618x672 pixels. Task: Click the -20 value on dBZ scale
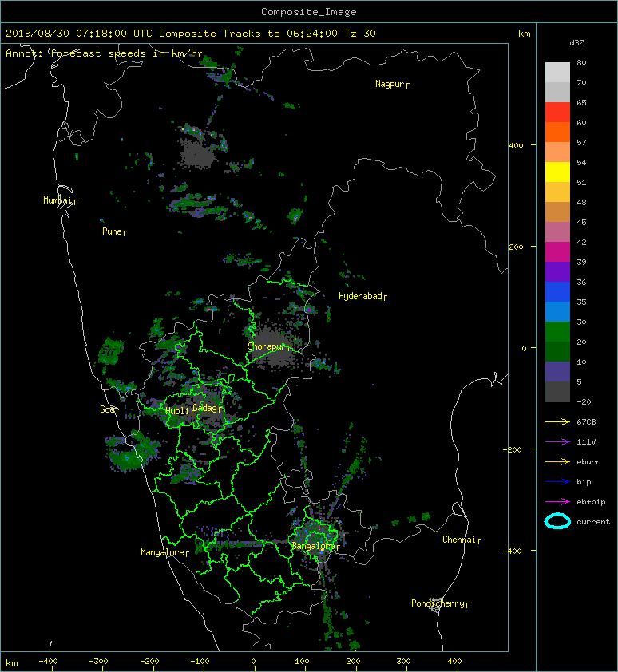(x=584, y=401)
